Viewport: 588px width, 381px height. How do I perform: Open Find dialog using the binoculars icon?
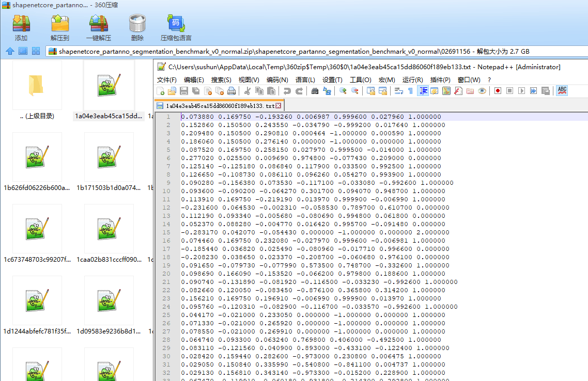pos(314,91)
